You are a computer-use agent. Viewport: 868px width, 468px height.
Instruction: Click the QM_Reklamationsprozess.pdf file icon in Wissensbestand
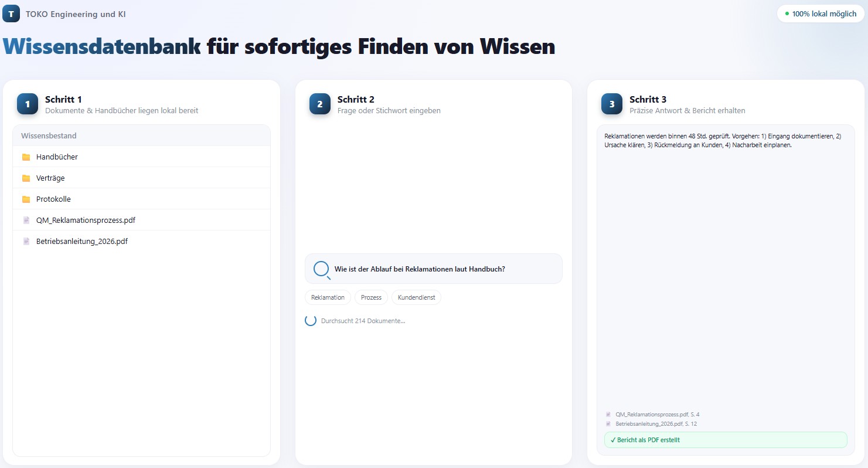pos(26,221)
